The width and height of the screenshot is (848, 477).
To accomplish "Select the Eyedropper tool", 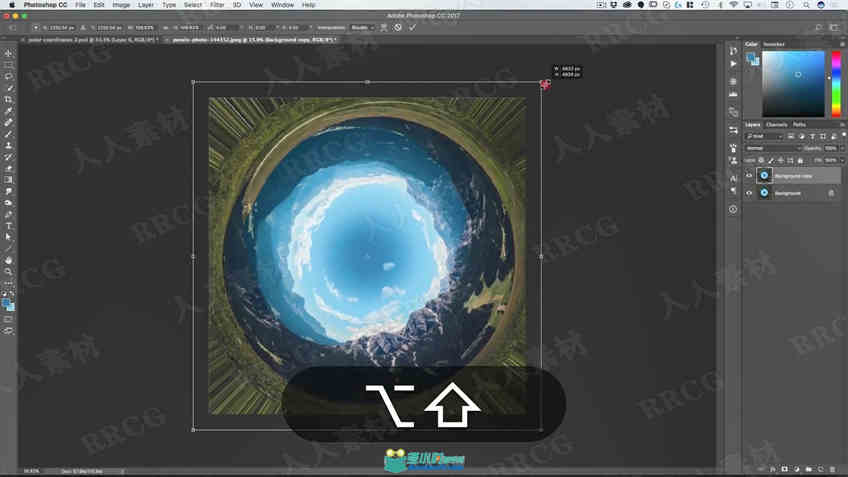I will (8, 111).
